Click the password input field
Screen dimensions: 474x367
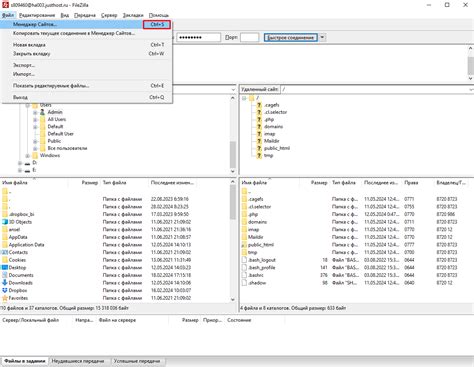coord(198,37)
